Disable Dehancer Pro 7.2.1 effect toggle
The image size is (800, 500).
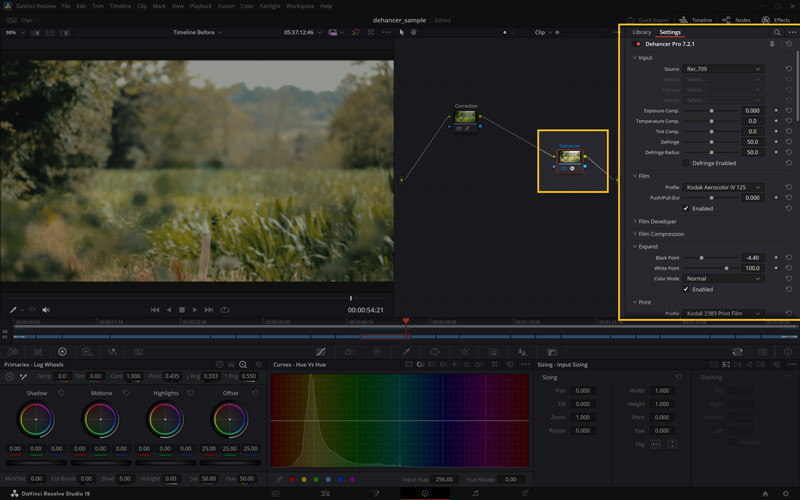point(638,44)
